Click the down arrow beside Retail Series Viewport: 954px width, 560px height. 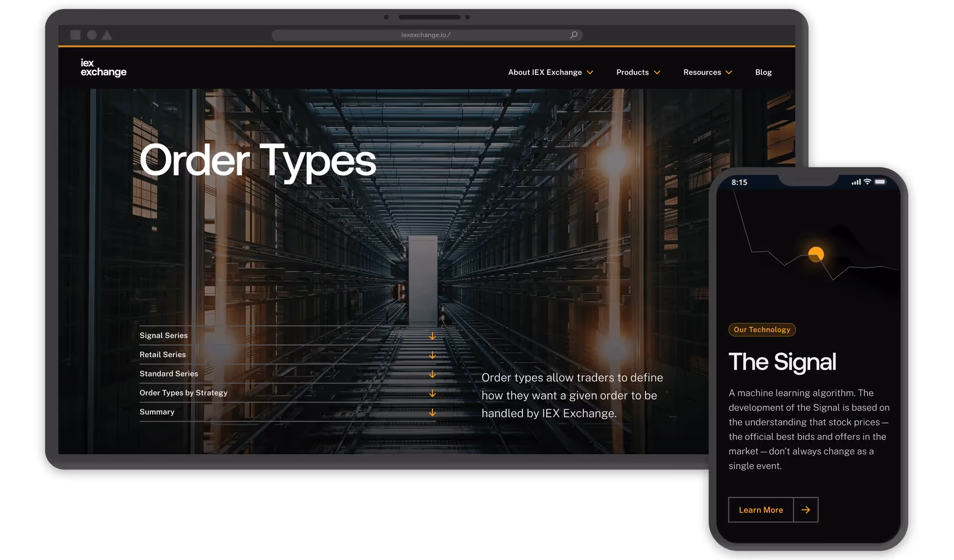[432, 355]
